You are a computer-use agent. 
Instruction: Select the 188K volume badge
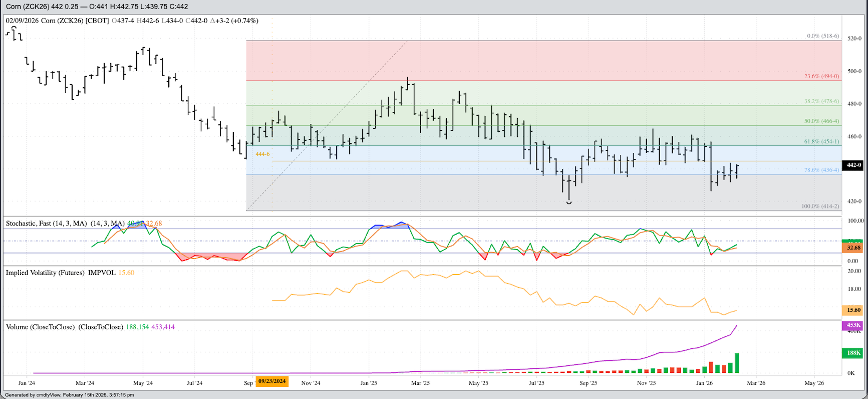point(853,353)
